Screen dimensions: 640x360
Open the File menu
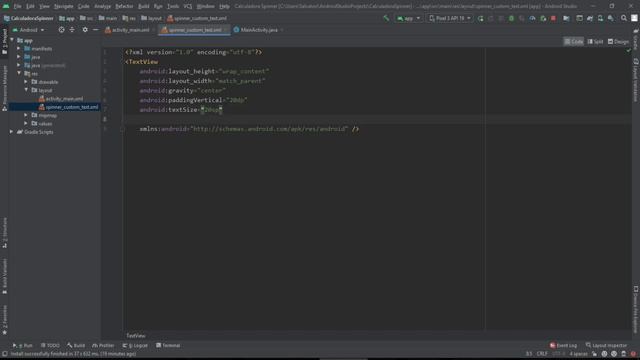click(x=18, y=6)
